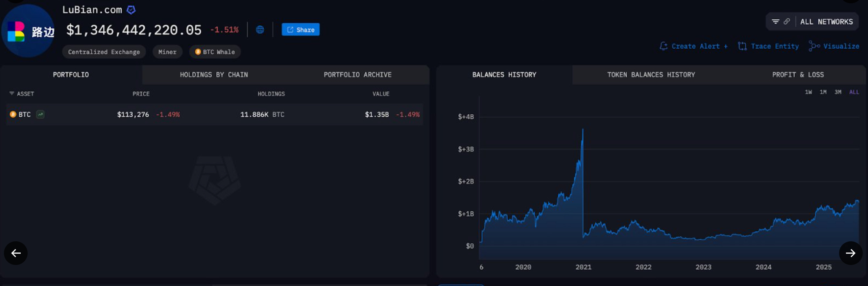Click the blue Share button

(300, 30)
